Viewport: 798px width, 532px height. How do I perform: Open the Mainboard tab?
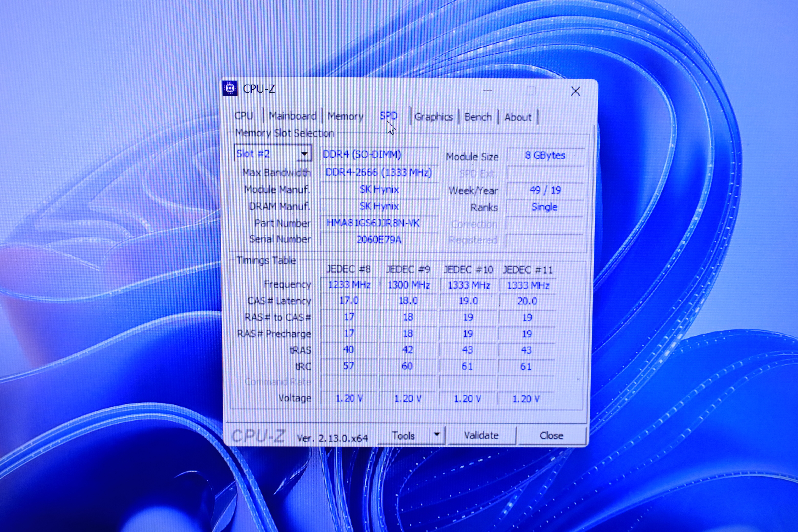tap(292, 116)
